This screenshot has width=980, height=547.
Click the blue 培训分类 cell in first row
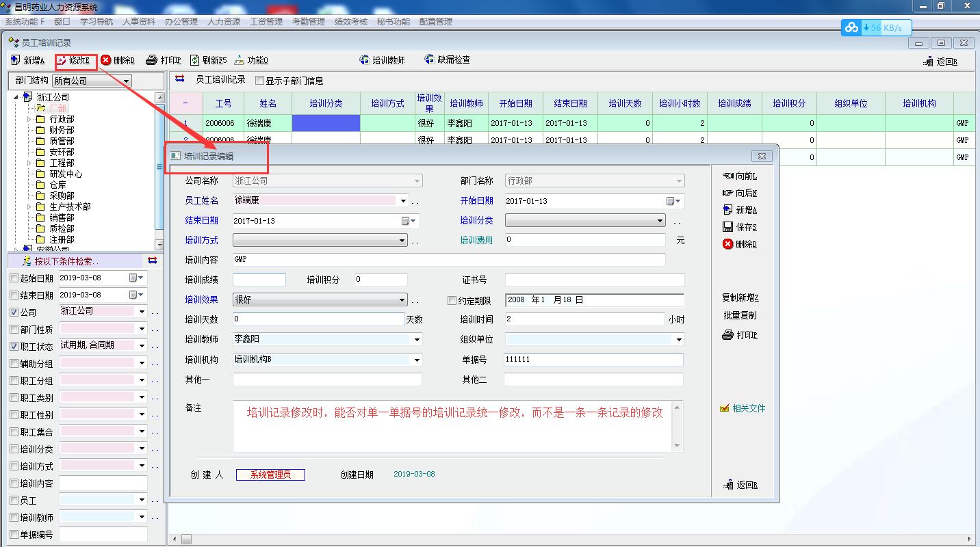click(326, 123)
